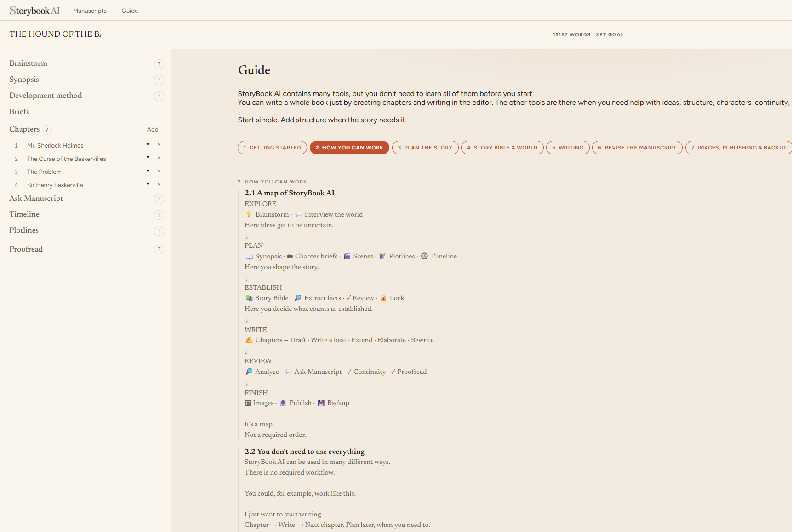Open 7. Images, Publishing & Backup tab

pyautogui.click(x=739, y=148)
